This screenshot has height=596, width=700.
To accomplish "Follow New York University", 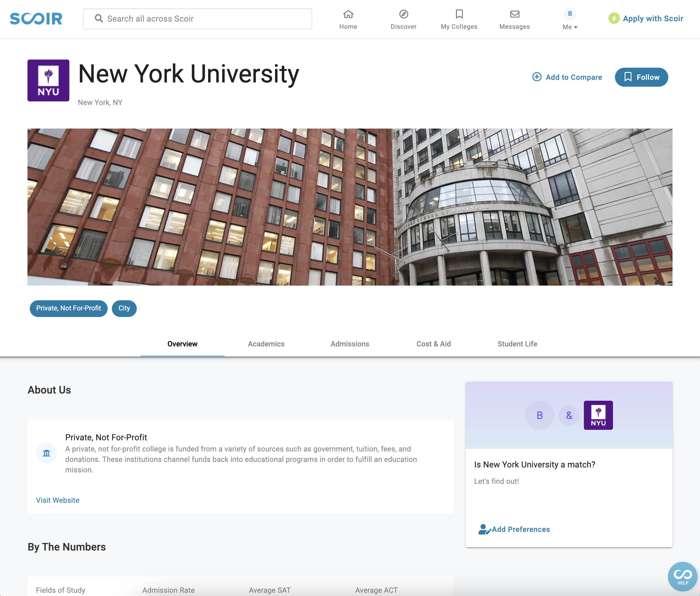I will tap(641, 77).
